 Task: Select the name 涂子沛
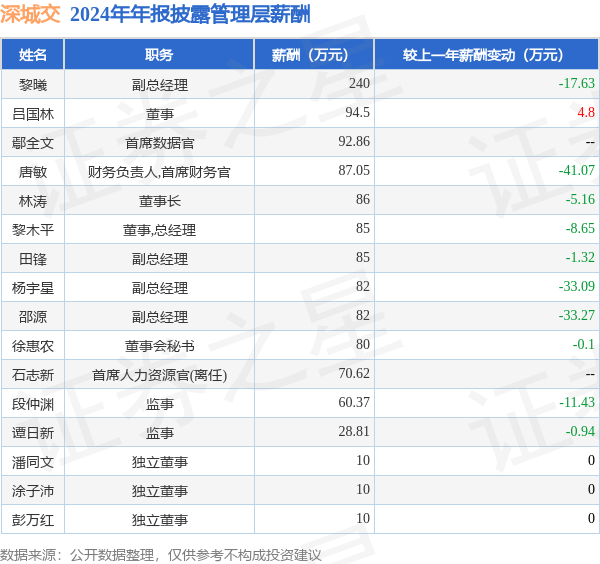(33, 491)
